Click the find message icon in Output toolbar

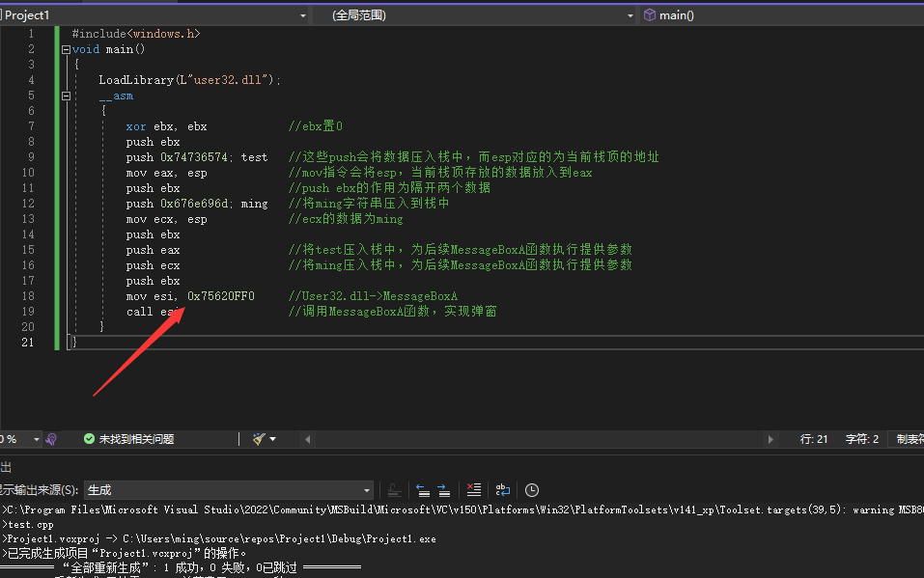(x=394, y=490)
